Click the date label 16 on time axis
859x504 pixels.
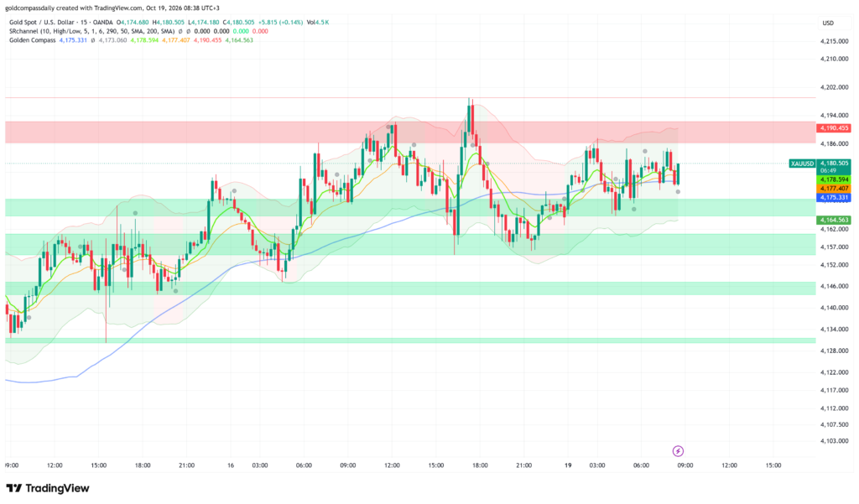click(x=231, y=465)
